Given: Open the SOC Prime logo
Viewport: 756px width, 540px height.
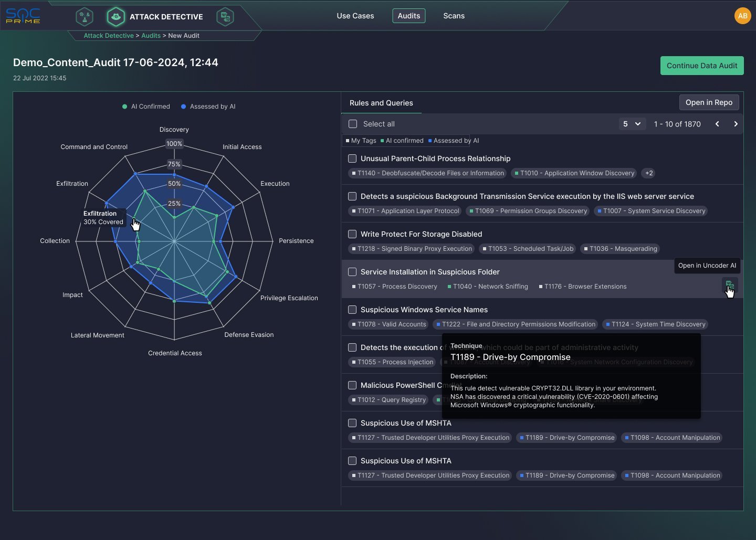Looking at the screenshot, I should (23, 16).
